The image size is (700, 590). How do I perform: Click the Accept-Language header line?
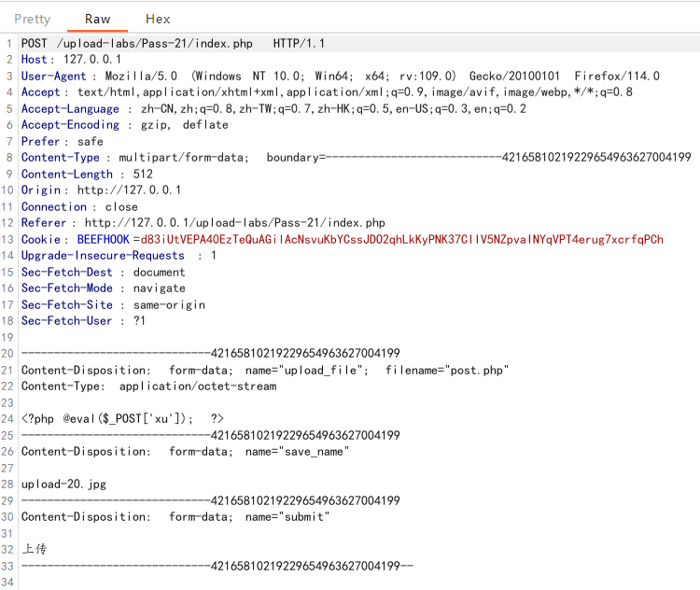pyautogui.click(x=273, y=108)
